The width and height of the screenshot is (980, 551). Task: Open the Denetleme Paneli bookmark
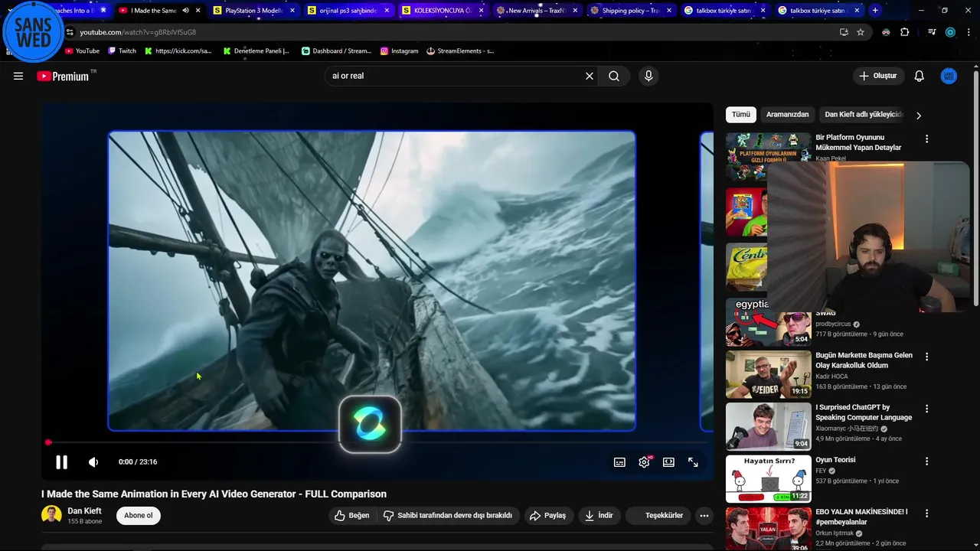coord(256,51)
